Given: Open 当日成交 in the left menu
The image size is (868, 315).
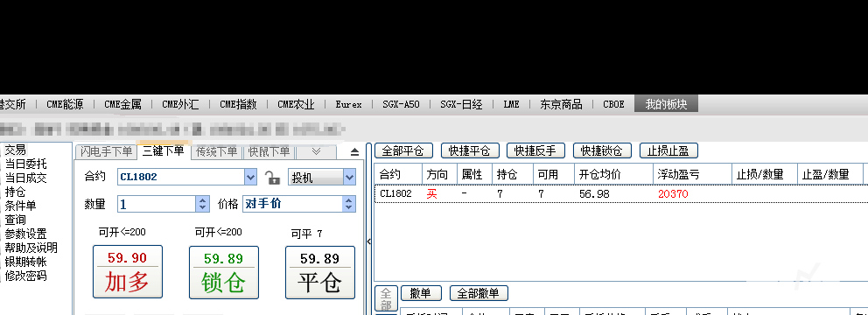Looking at the screenshot, I should [x=26, y=178].
